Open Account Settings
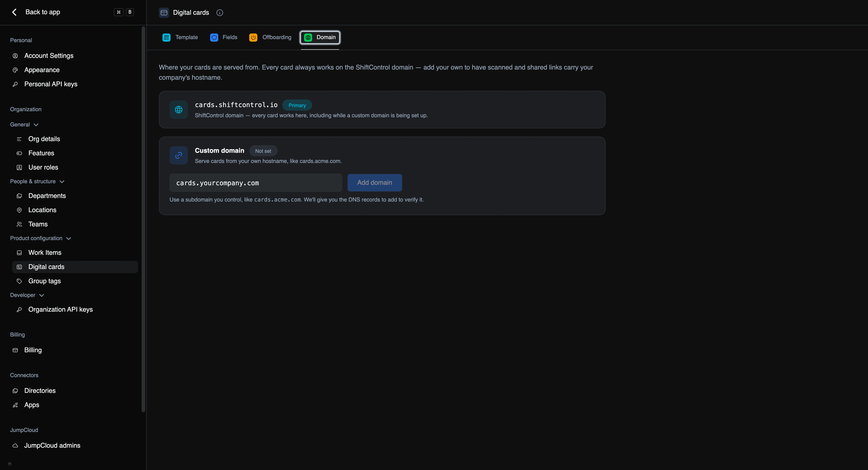The width and height of the screenshot is (868, 470). tap(73, 56)
